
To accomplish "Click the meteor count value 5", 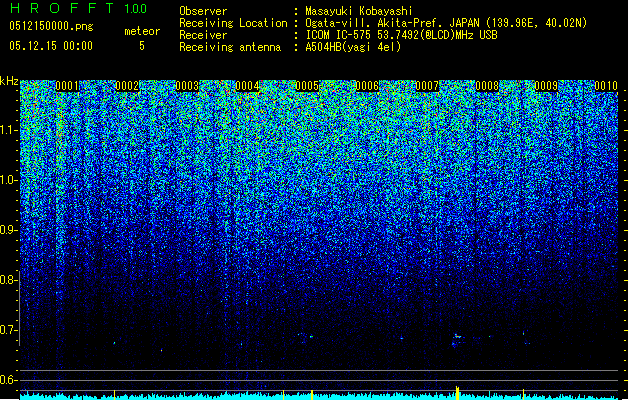I will [142, 46].
